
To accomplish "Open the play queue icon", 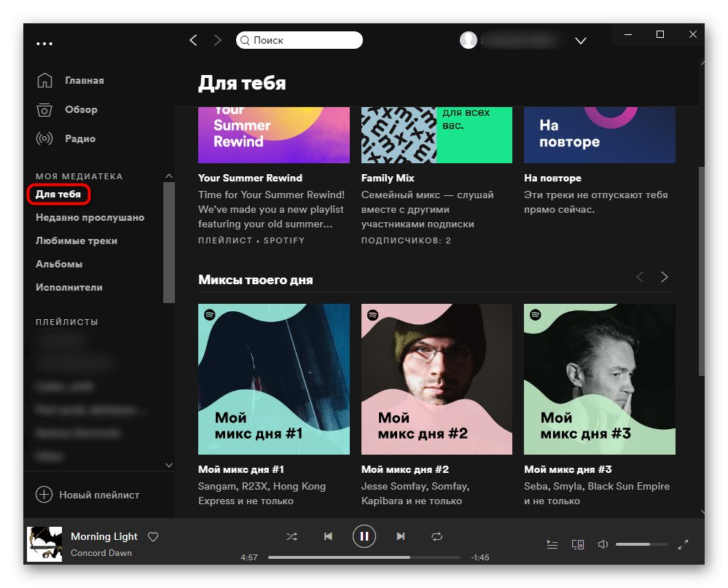I will tap(552, 544).
